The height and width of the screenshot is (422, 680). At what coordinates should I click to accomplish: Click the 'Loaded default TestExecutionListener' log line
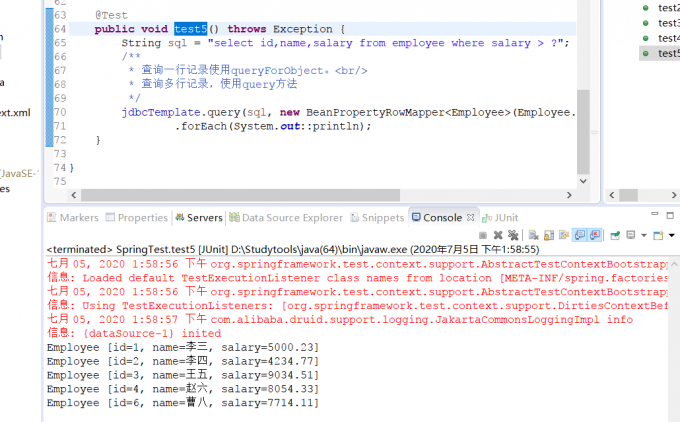pyautogui.click(x=357, y=278)
